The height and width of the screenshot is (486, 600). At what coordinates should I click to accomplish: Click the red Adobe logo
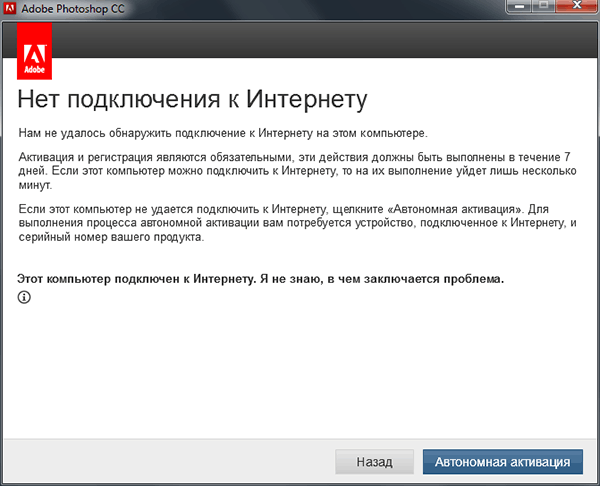(34, 51)
